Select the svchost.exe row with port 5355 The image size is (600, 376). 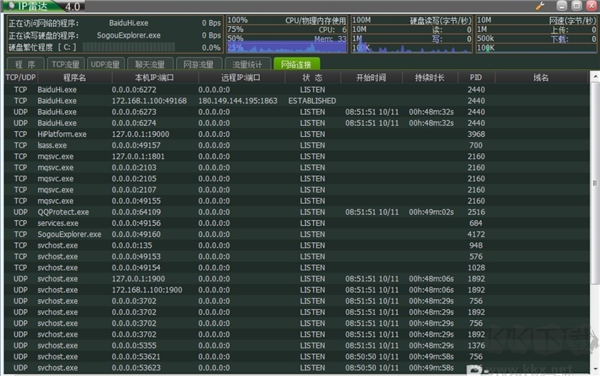297,345
